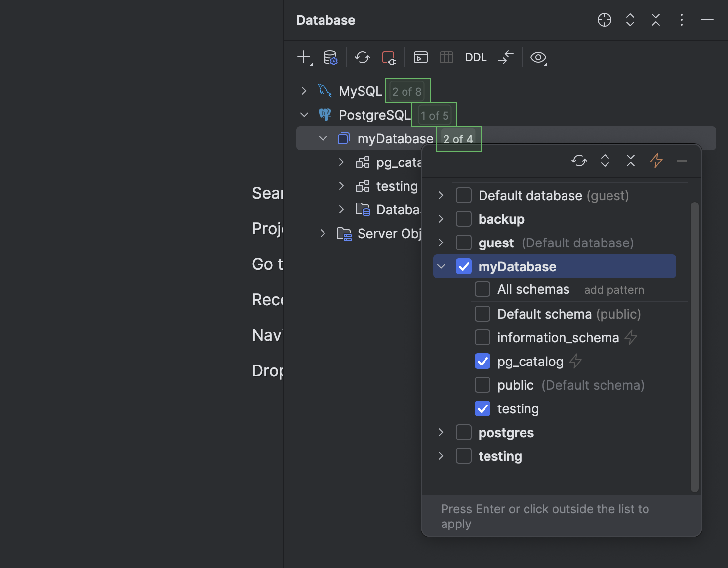Screen dimensions: 728x568
Task: Expand the backup database node
Action: coord(440,219)
